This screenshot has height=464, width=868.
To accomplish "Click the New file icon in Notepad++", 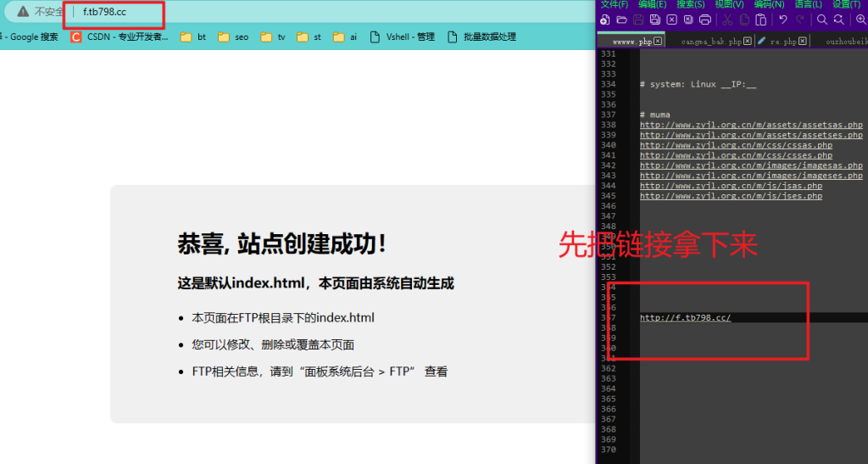I will pyautogui.click(x=605, y=20).
